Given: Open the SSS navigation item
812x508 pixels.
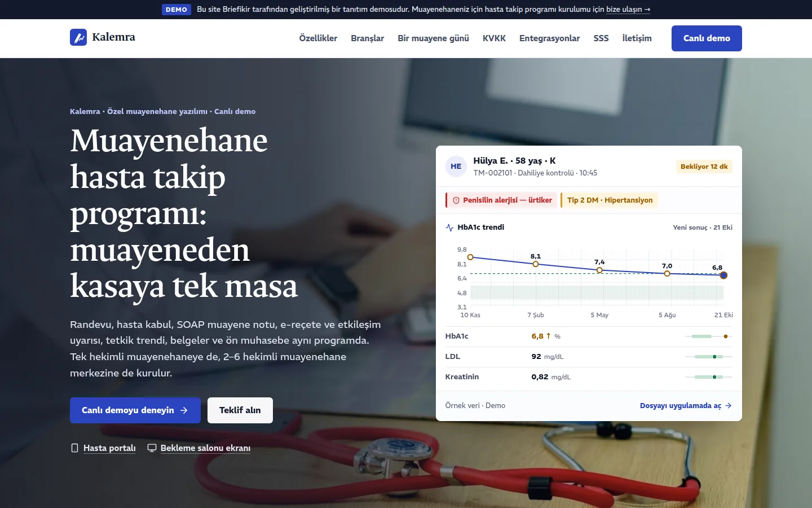Looking at the screenshot, I should tap(601, 38).
